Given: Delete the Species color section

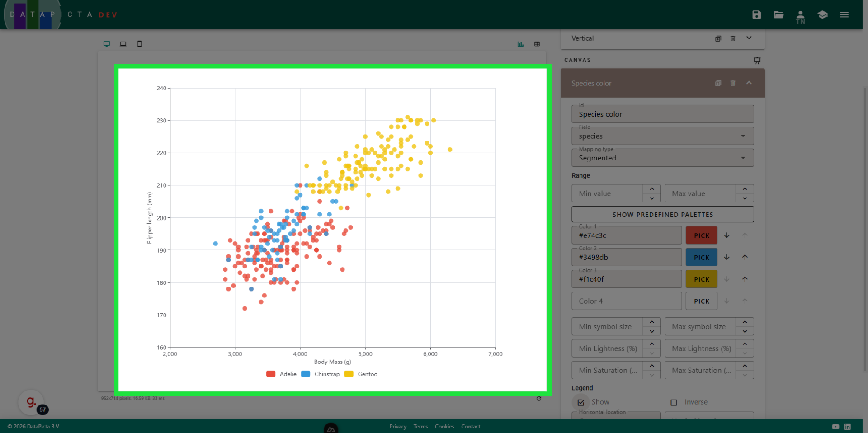Looking at the screenshot, I should pos(733,83).
